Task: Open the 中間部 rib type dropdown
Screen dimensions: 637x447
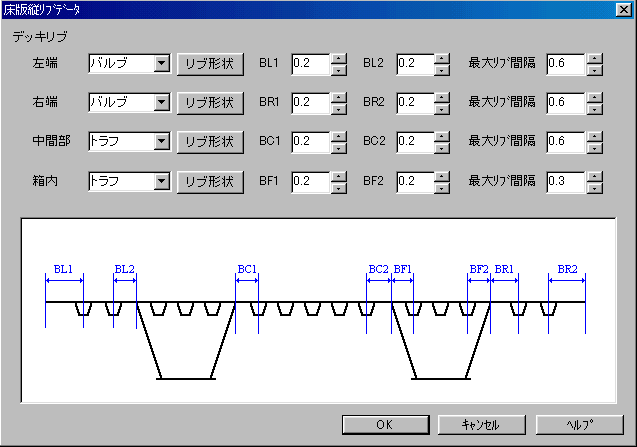Action: click(162, 141)
